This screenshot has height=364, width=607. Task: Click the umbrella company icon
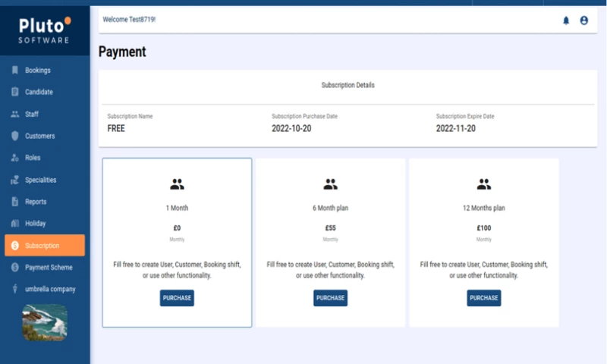(14, 289)
